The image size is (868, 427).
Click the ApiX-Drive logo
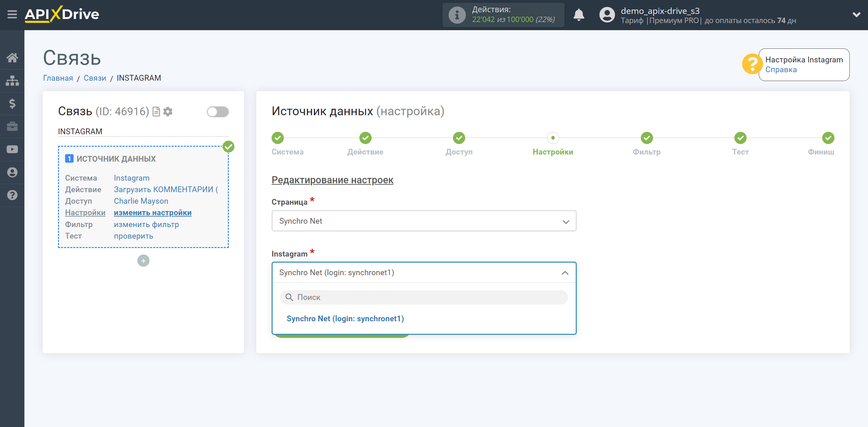pos(62,14)
